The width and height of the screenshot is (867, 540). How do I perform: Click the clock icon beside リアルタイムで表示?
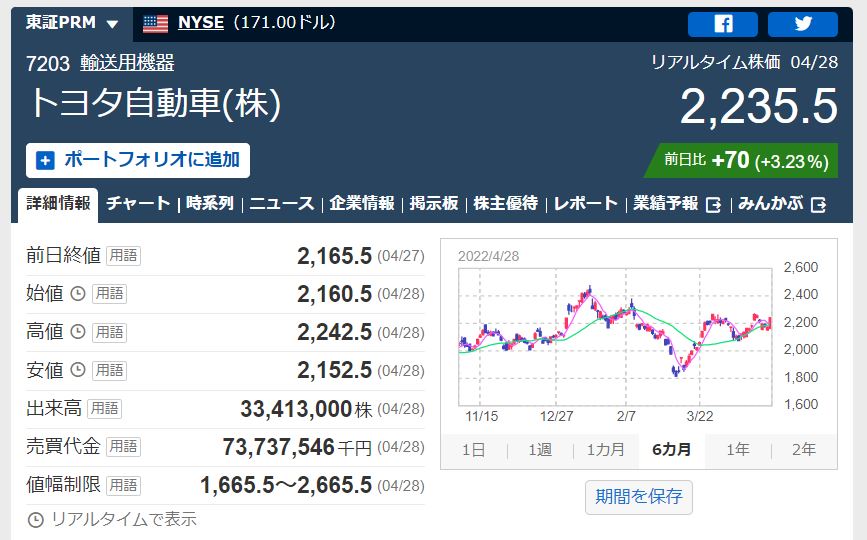[x=36, y=519]
